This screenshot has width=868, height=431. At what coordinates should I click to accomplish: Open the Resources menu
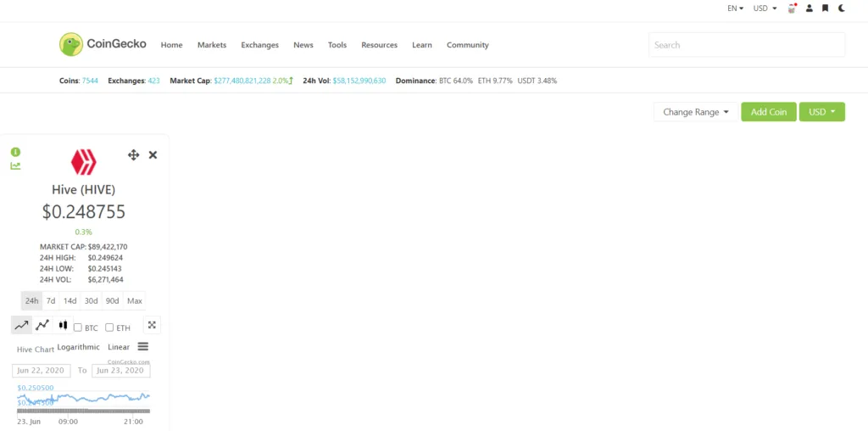pyautogui.click(x=379, y=45)
